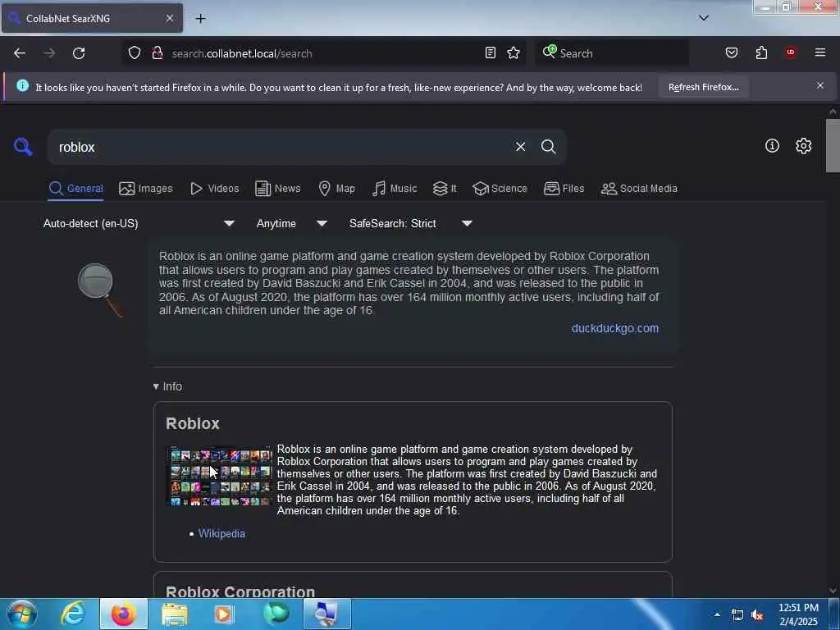Switch to the Videos search tab
Viewport: 840px width, 630px height.
(x=214, y=189)
